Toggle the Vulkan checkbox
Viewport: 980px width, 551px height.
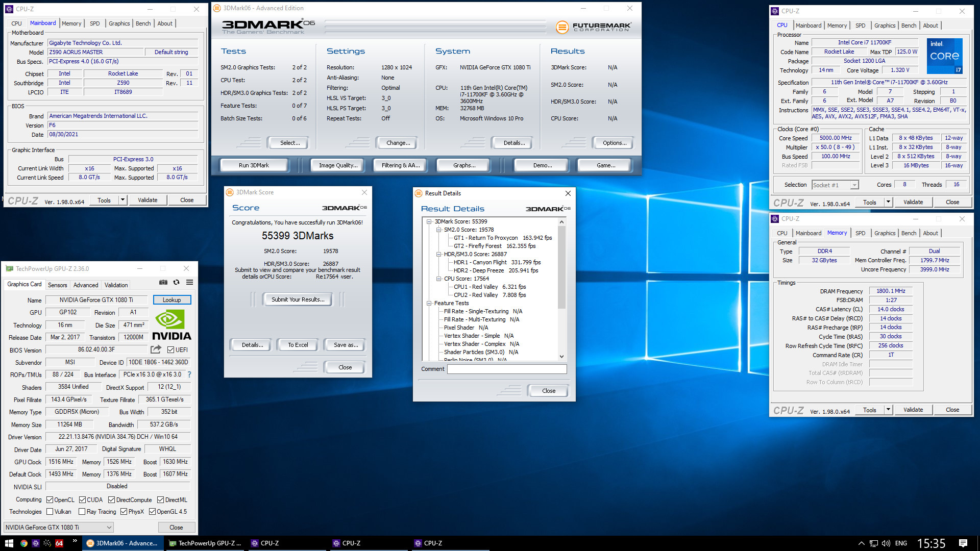click(50, 512)
